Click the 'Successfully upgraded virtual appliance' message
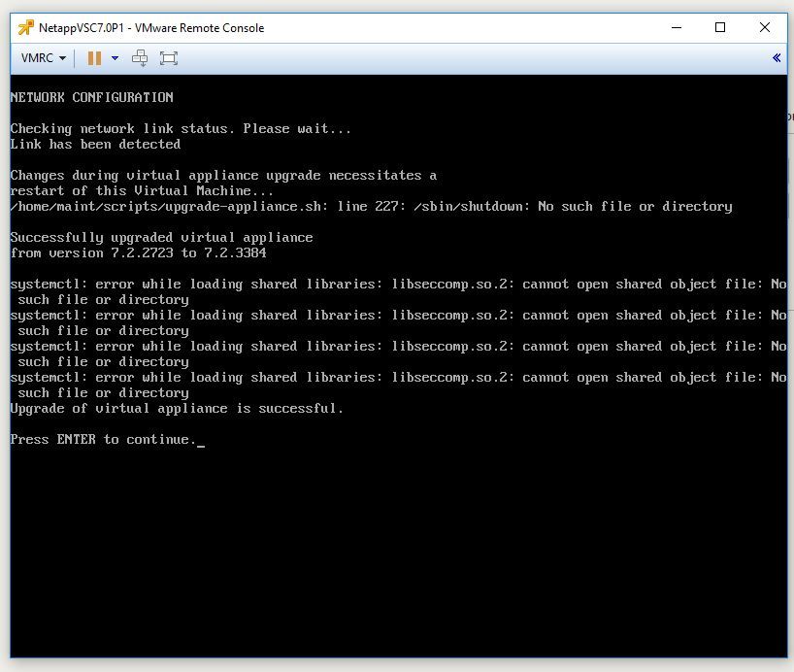The height and width of the screenshot is (672, 794). [161, 237]
